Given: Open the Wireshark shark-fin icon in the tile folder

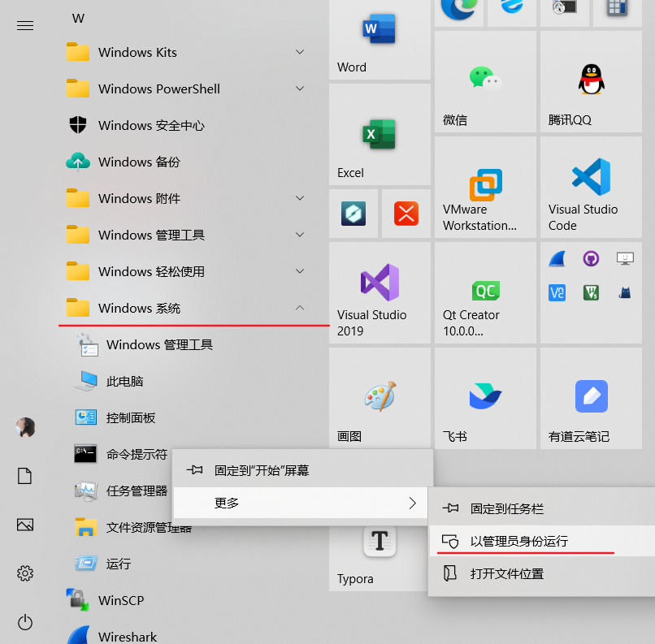Looking at the screenshot, I should coord(557,259).
